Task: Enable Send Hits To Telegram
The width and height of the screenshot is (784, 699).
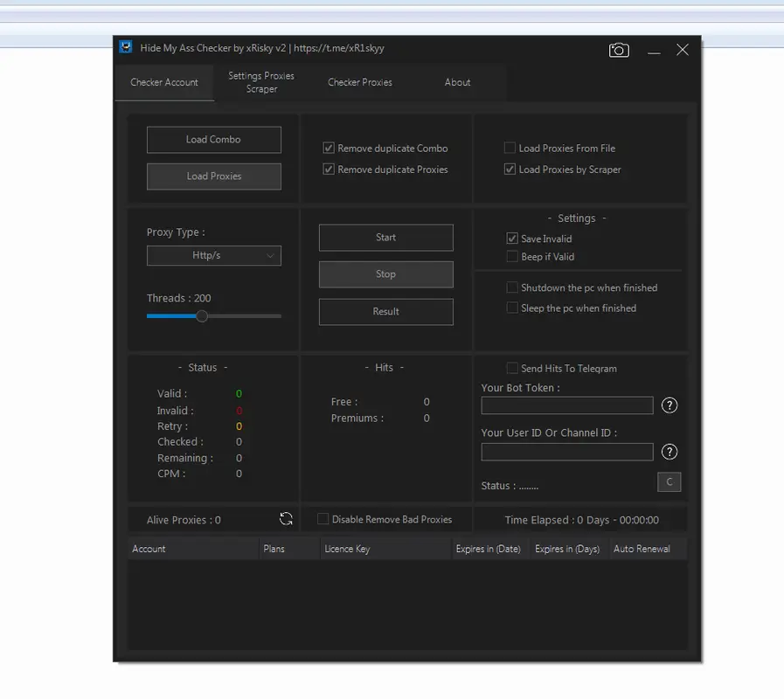Action: pos(512,369)
